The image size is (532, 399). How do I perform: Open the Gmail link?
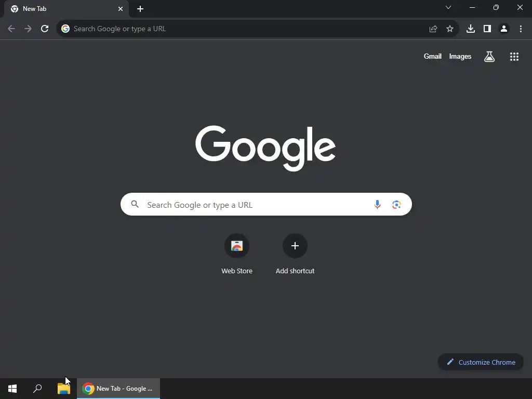[x=433, y=56]
